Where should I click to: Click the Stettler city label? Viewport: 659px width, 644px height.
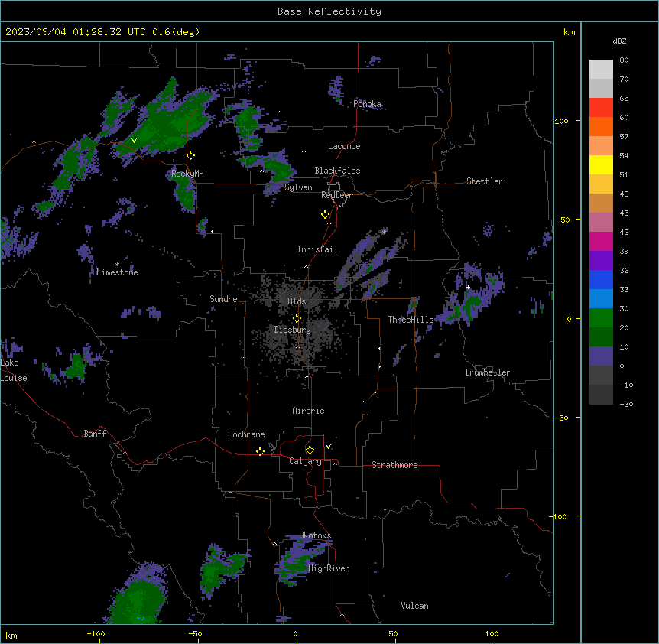pos(485,181)
